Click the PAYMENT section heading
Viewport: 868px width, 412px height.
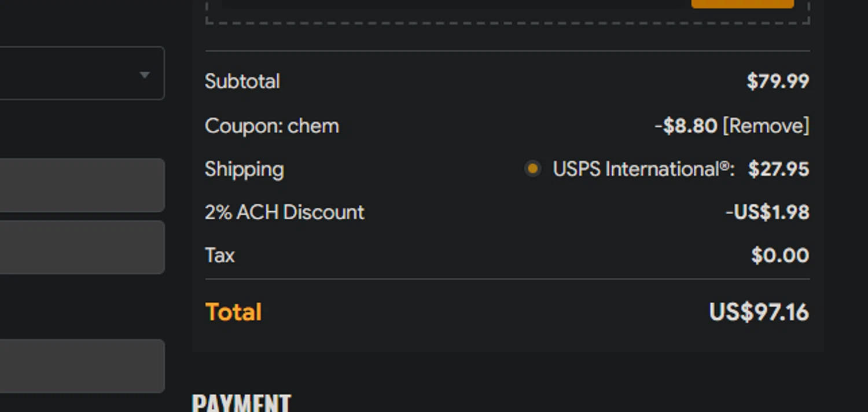point(241,403)
